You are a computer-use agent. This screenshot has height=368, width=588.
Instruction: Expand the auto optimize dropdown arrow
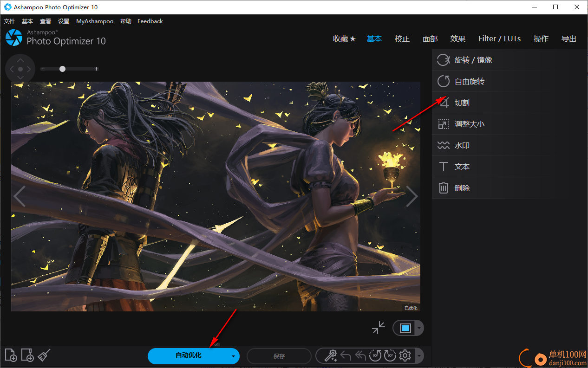coord(233,356)
